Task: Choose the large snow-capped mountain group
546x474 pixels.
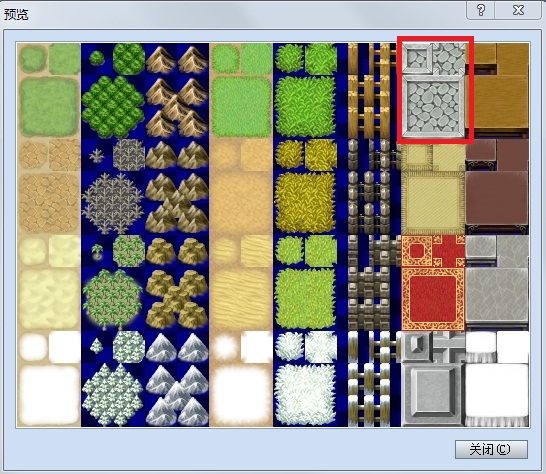Action: pyautogui.click(x=177, y=395)
